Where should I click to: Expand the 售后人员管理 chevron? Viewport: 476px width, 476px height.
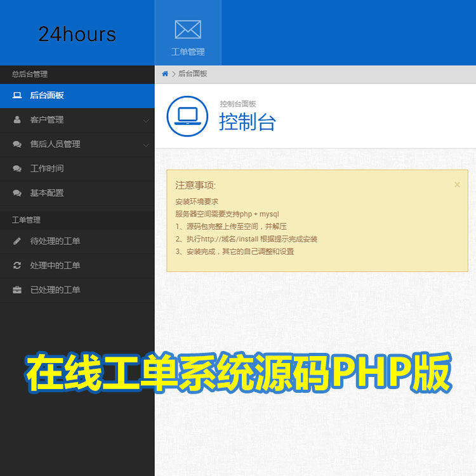[x=146, y=145]
